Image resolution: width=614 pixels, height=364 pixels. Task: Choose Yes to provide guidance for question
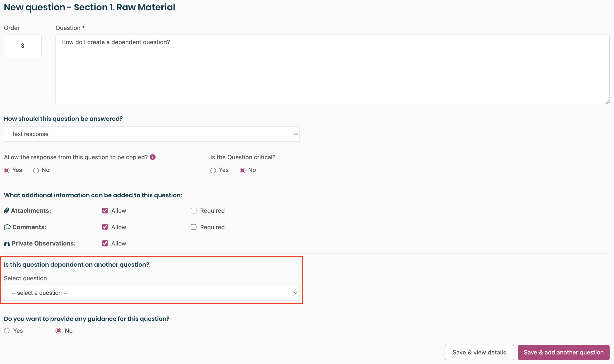(7, 331)
